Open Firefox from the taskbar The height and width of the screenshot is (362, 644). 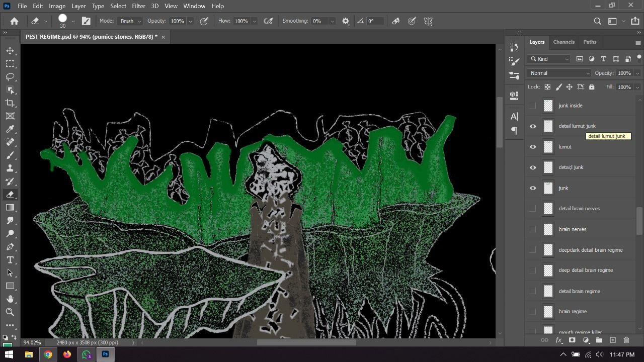[x=67, y=354]
